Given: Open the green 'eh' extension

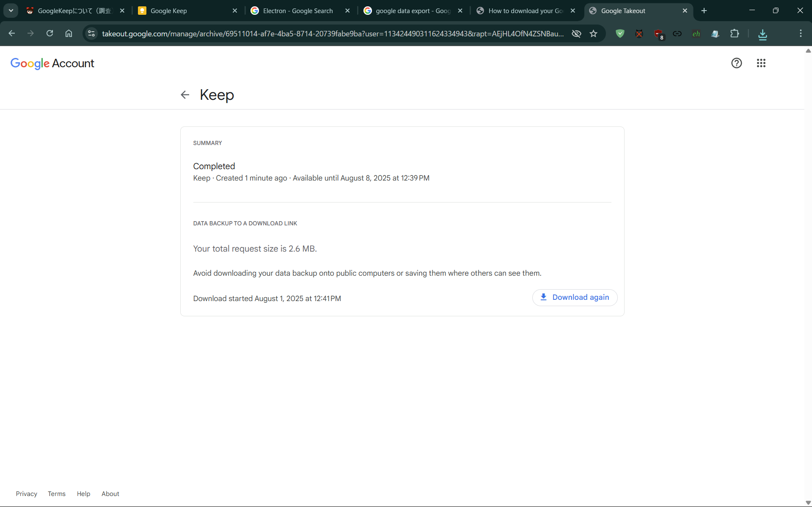Looking at the screenshot, I should tap(696, 33).
